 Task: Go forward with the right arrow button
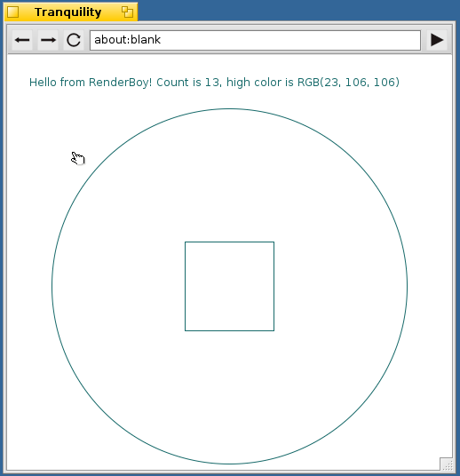coord(48,40)
